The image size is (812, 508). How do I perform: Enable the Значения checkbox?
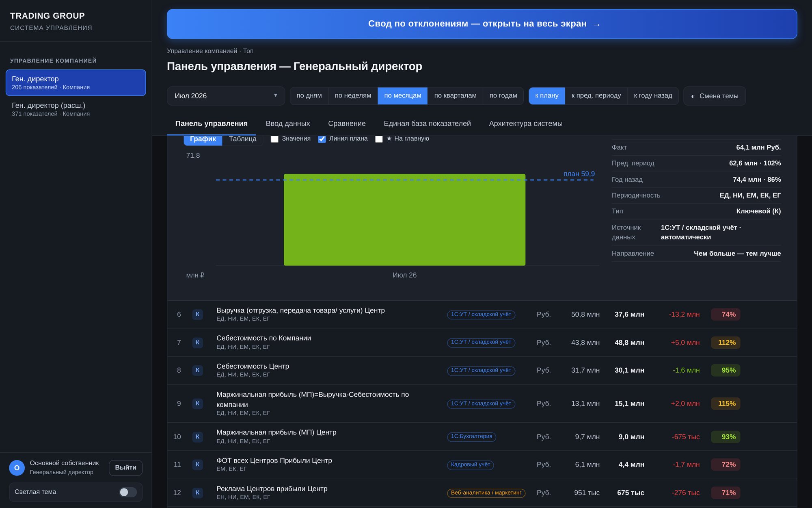click(x=274, y=139)
